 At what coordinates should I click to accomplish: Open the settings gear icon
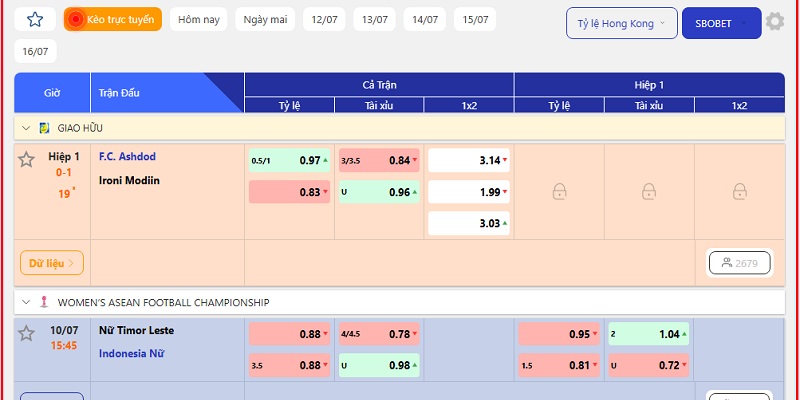[x=774, y=21]
